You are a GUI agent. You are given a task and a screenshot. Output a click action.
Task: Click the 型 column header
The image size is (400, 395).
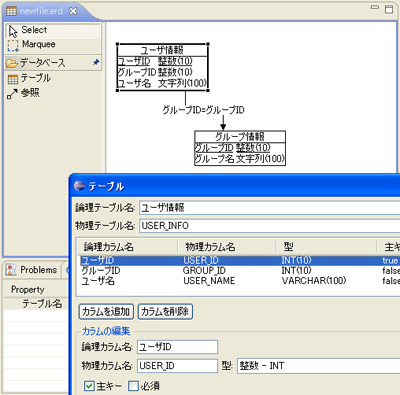pos(326,247)
